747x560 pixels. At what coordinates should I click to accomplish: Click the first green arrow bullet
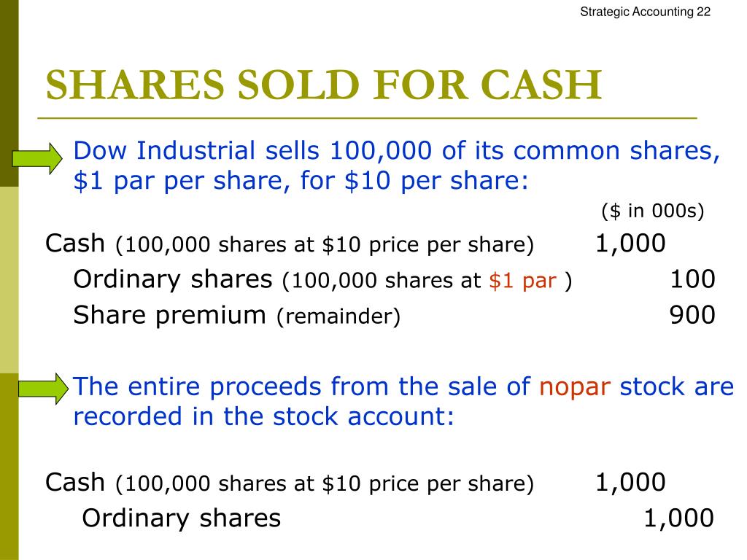37,158
